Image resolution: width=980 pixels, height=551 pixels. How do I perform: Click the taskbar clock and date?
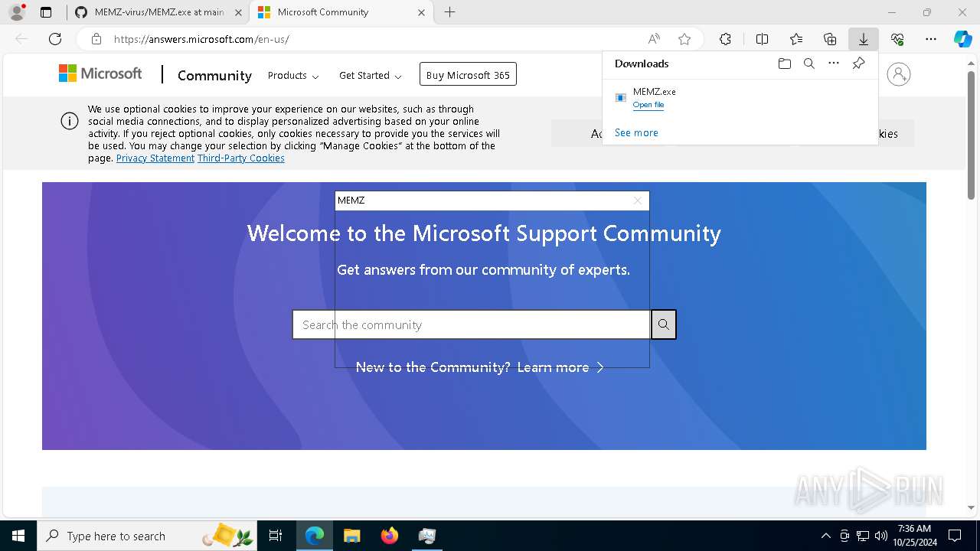tap(914, 535)
